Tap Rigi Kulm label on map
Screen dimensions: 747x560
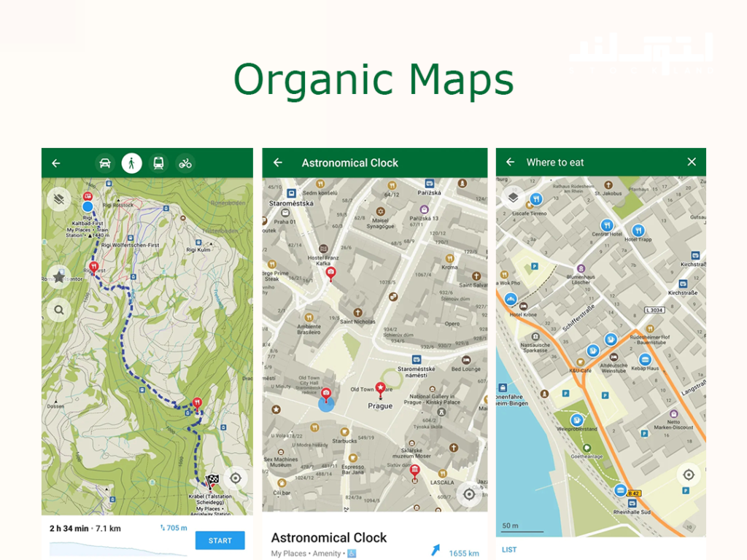click(198, 249)
